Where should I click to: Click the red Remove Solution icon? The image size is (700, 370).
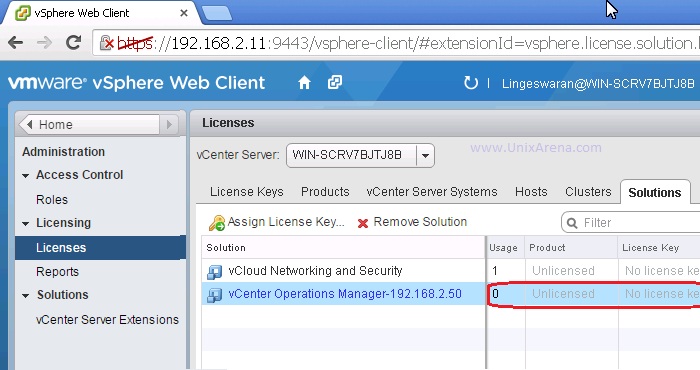pos(362,223)
